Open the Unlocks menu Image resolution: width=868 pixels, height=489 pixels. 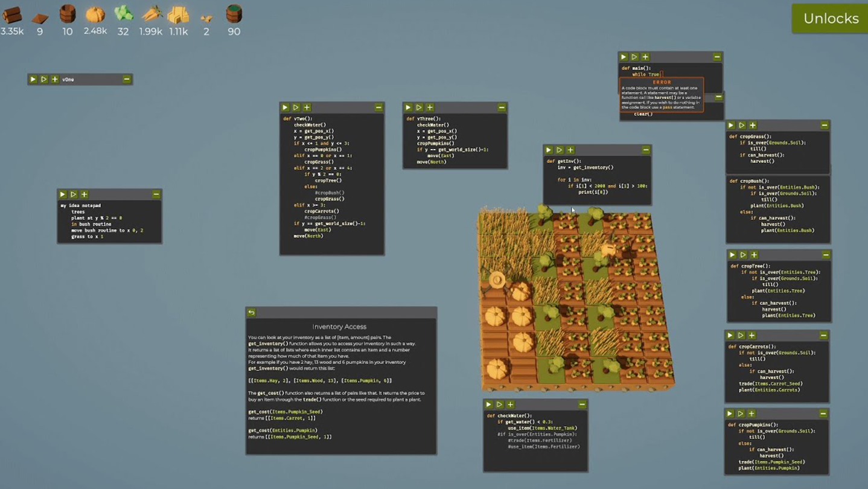(830, 18)
